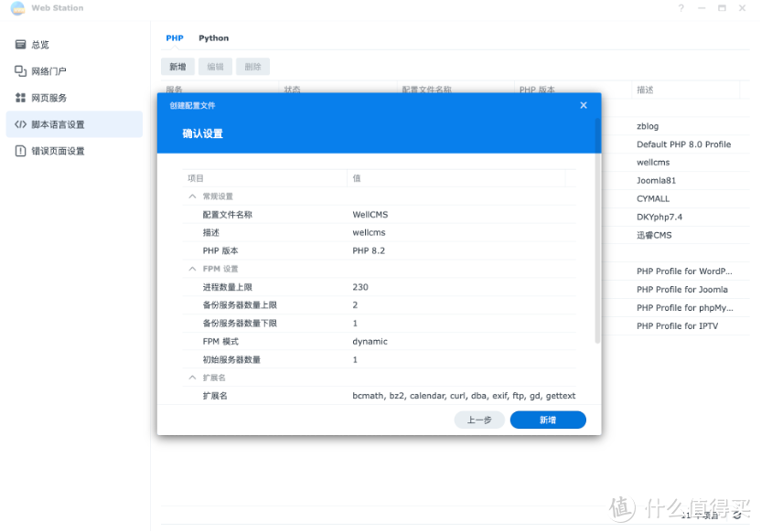Click the 备份服务器数量上限 label
The width and height of the screenshot is (761, 532).
point(240,305)
